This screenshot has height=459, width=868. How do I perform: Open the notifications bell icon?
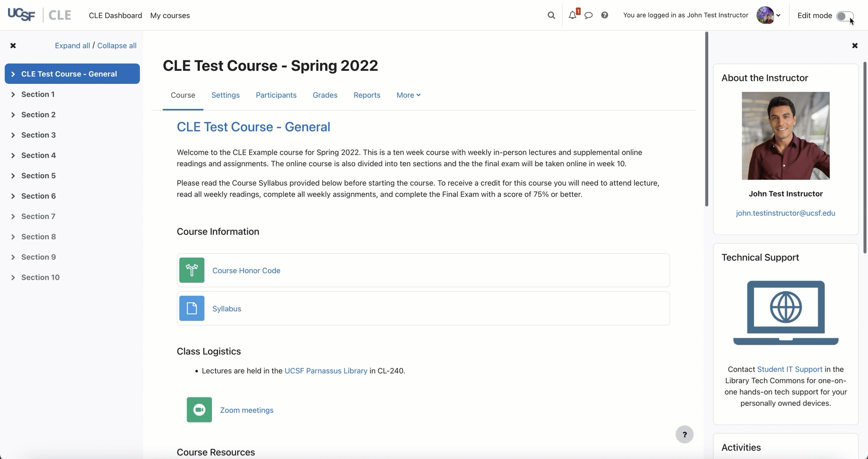(x=573, y=15)
